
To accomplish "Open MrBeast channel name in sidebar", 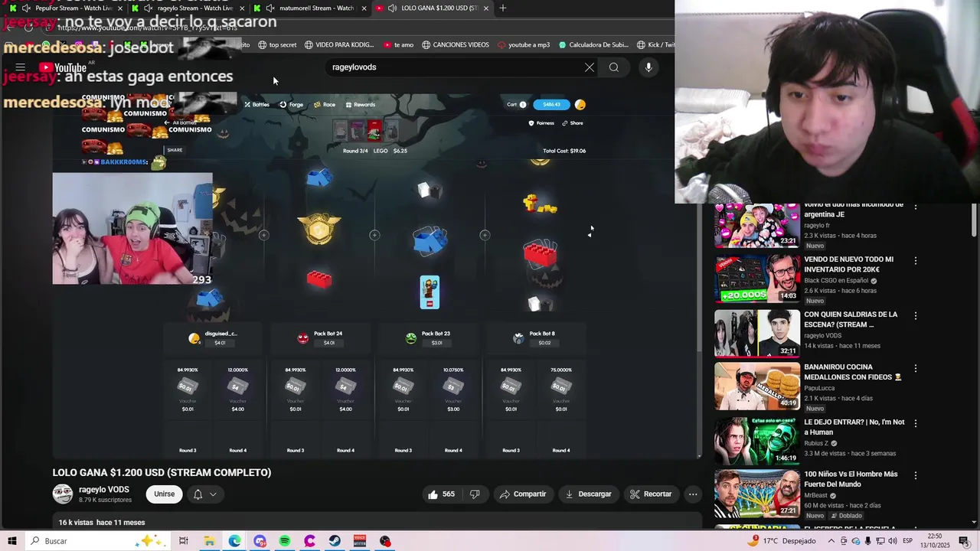I will point(817,495).
